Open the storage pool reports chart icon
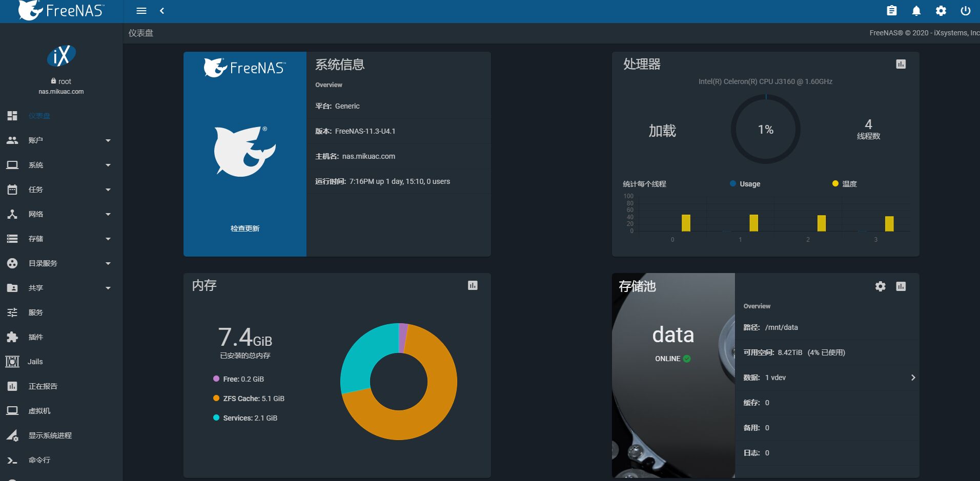 tap(901, 286)
